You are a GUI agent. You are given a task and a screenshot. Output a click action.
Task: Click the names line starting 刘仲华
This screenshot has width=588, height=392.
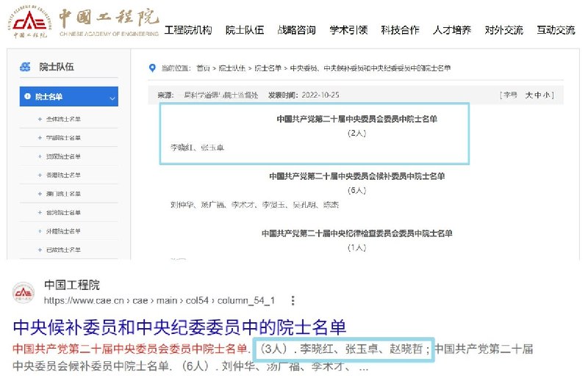254,205
